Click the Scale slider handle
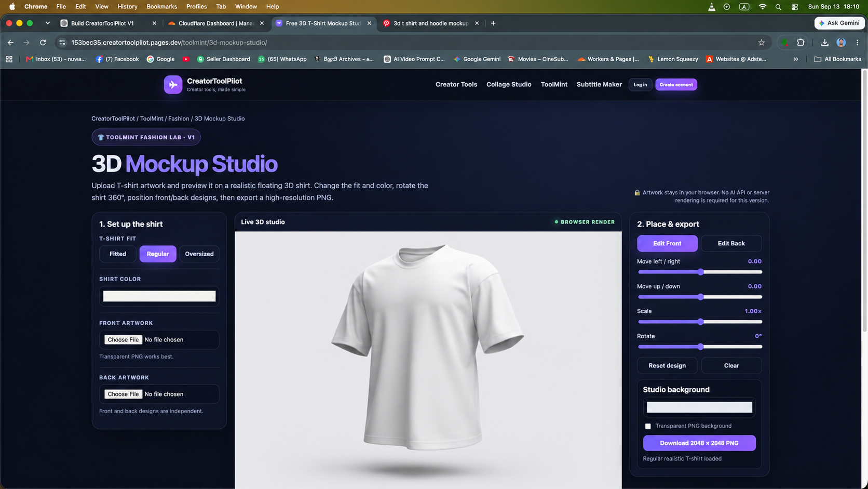Image resolution: width=868 pixels, height=489 pixels. (700, 322)
